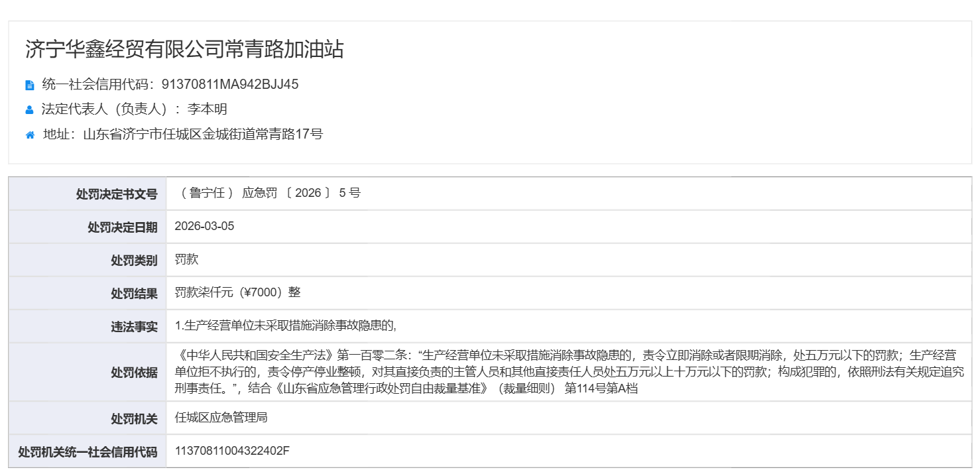Select the 处罚决定书文号 row label

point(117,194)
